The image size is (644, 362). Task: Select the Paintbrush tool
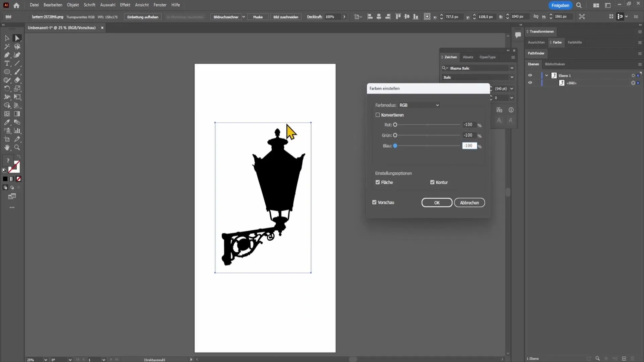(17, 72)
